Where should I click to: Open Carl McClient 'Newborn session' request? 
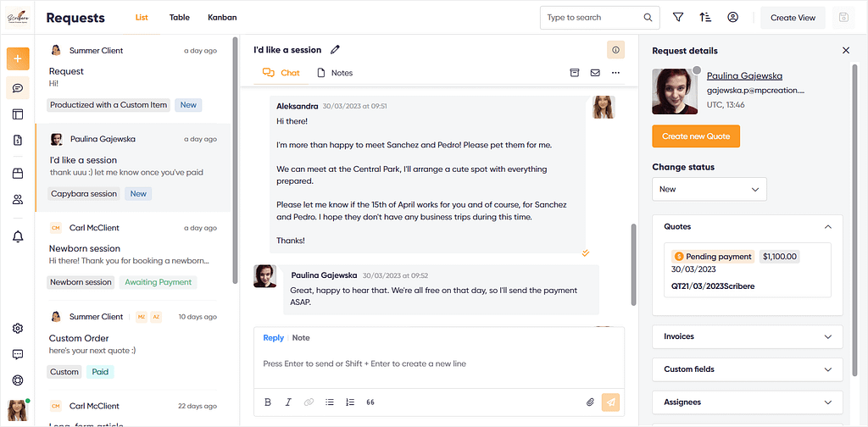tap(133, 256)
